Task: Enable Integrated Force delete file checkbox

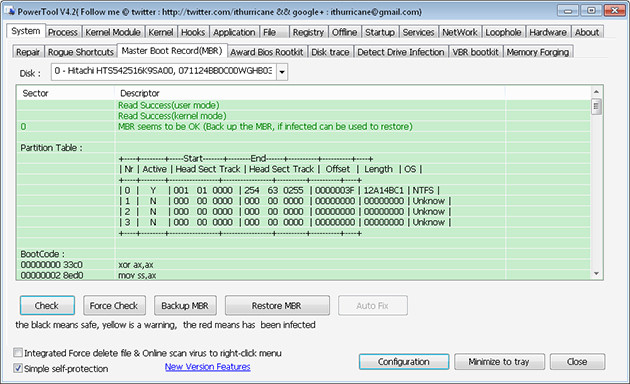Action: coord(18,353)
